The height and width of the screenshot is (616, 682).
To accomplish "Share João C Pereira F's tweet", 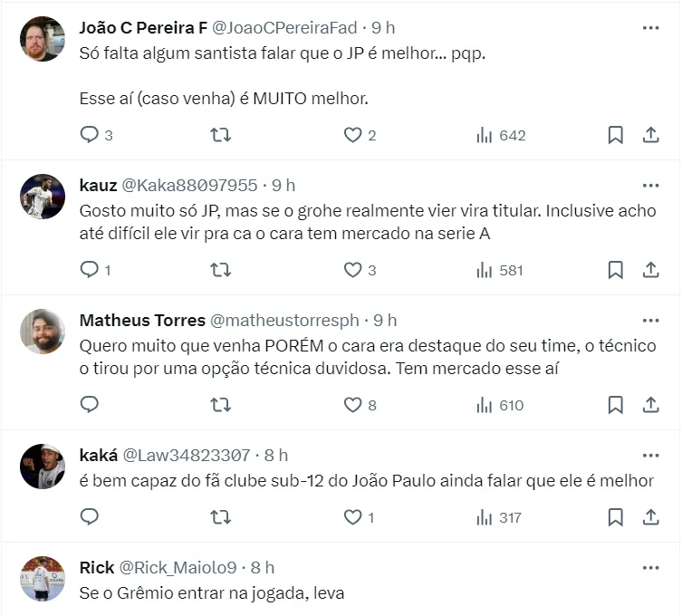I will [650, 135].
